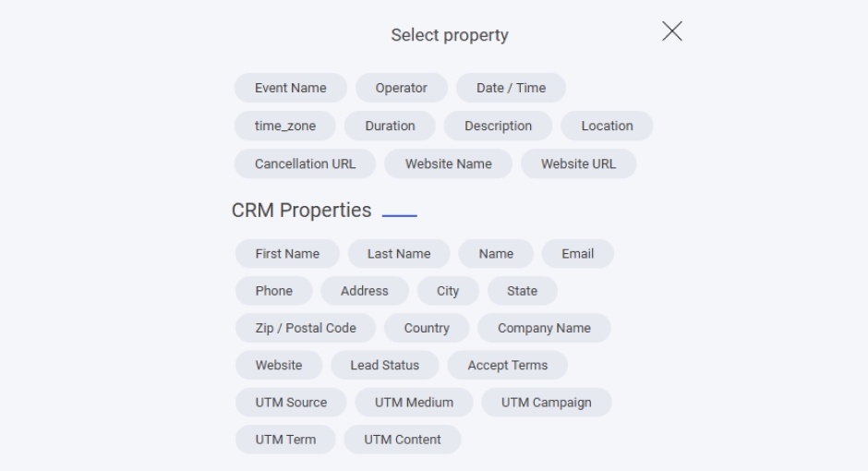Select the Event Name property
868x471 pixels.
(x=291, y=88)
